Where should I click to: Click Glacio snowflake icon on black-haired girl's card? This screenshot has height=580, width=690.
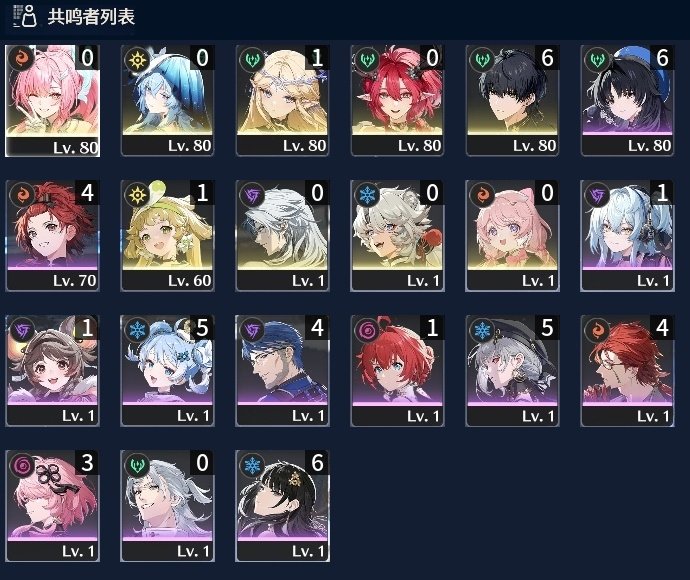click(252, 464)
